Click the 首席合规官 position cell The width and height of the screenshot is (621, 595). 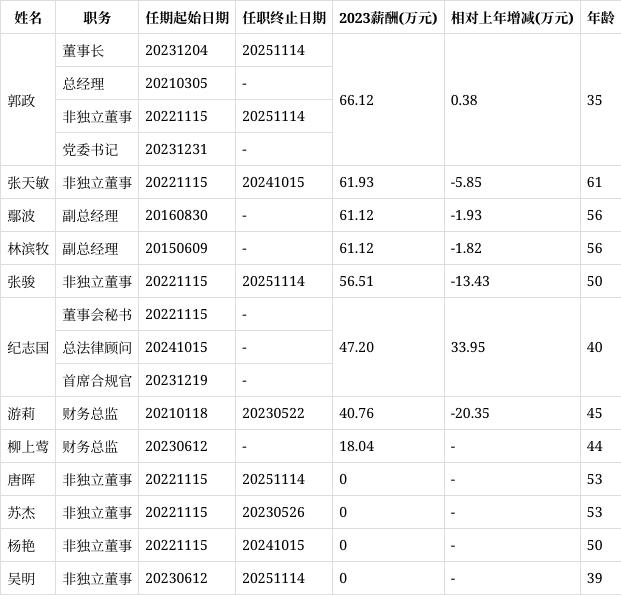pyautogui.click(x=97, y=380)
